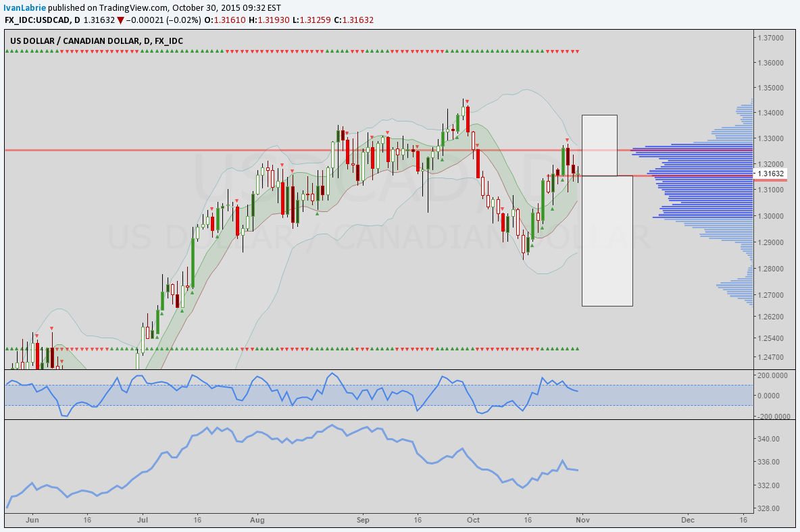Select the lower tall projection rectangle
Viewport: 800px width, 532px height.
(607, 241)
